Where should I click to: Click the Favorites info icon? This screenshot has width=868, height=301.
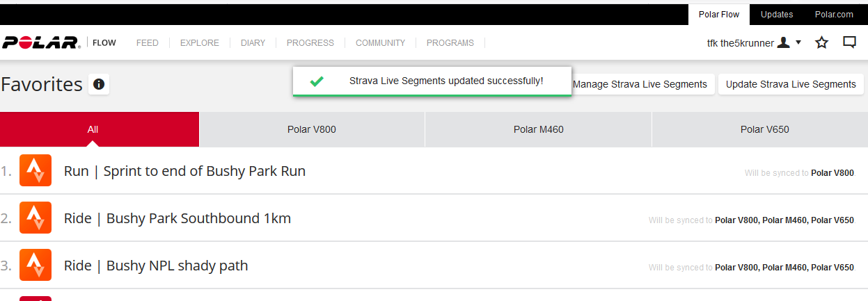(x=99, y=84)
